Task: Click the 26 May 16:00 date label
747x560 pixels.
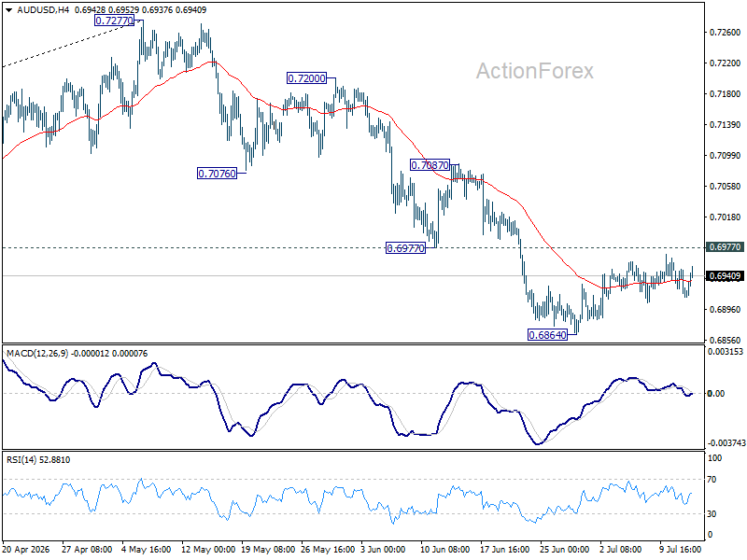Action: [328, 550]
